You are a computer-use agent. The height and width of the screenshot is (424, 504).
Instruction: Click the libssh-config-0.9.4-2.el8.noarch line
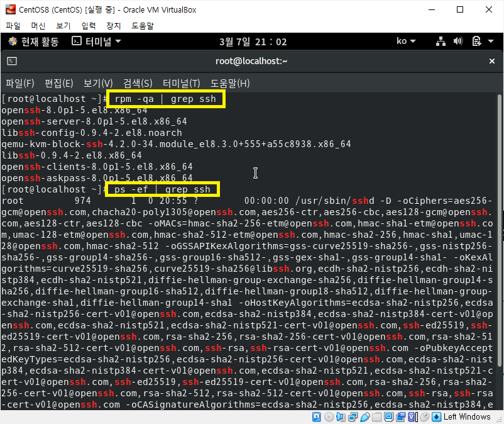pyautogui.click(x=92, y=133)
